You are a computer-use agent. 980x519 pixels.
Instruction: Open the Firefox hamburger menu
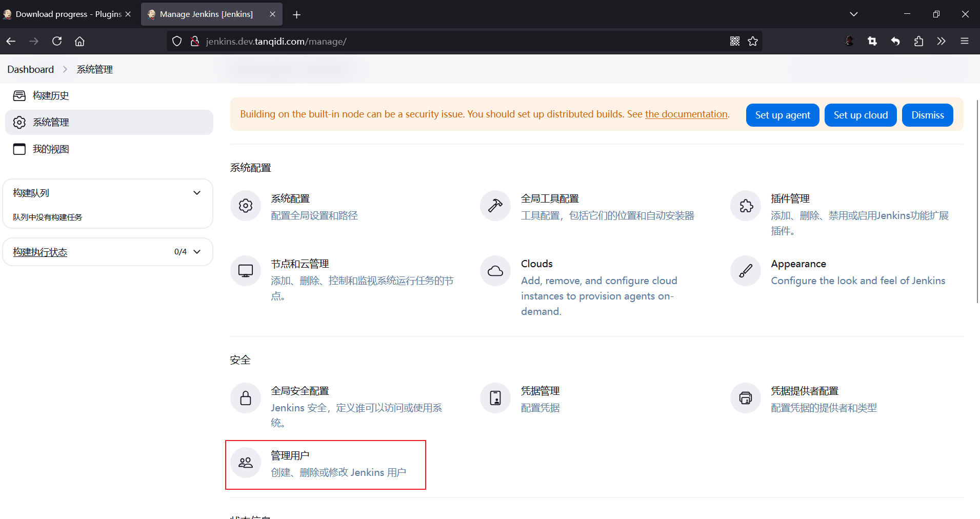pos(965,41)
